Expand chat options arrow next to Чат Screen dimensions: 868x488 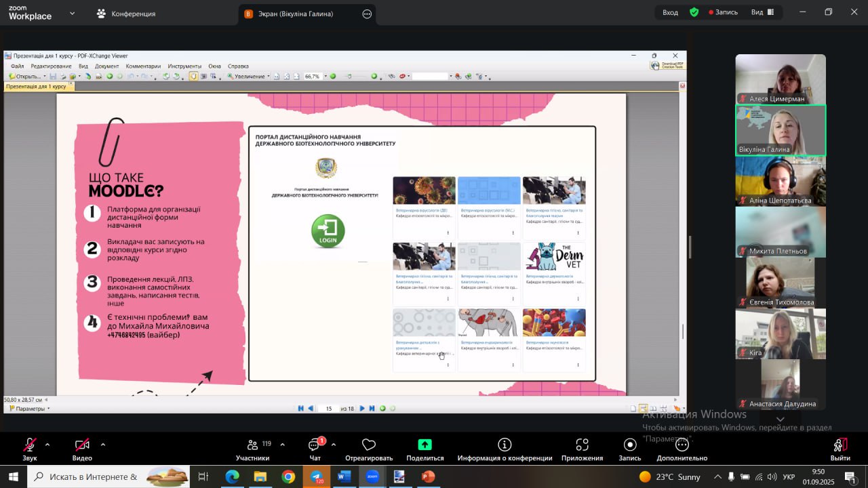333,445
